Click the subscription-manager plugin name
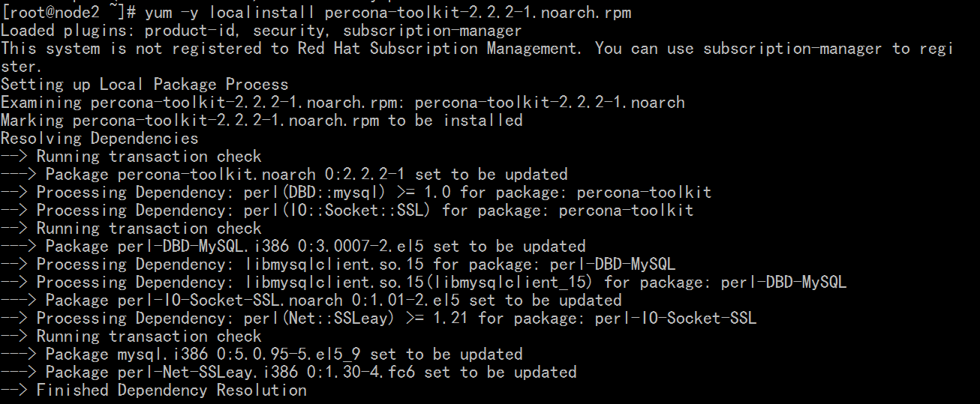 pyautogui.click(x=432, y=31)
